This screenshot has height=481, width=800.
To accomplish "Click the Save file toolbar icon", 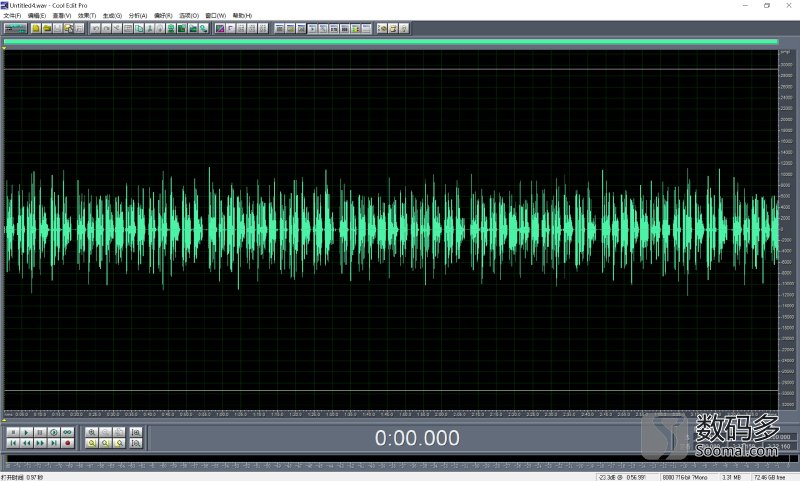I will tap(57, 29).
